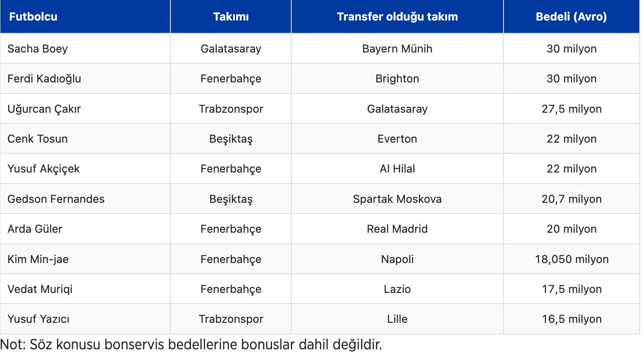Image resolution: width=644 pixels, height=354 pixels.
Task: Click the Yusuf Yazıcı name cell
Action: (x=38, y=319)
